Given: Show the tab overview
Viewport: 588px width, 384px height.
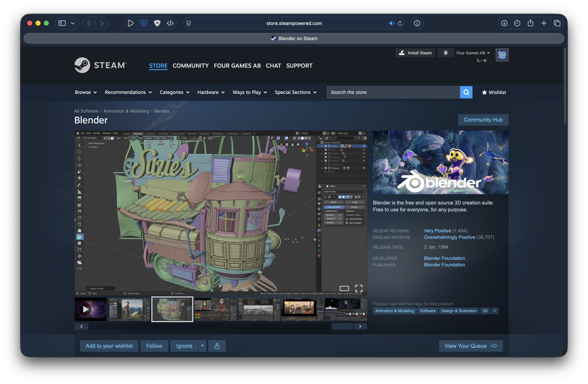Looking at the screenshot, I should 557,23.
